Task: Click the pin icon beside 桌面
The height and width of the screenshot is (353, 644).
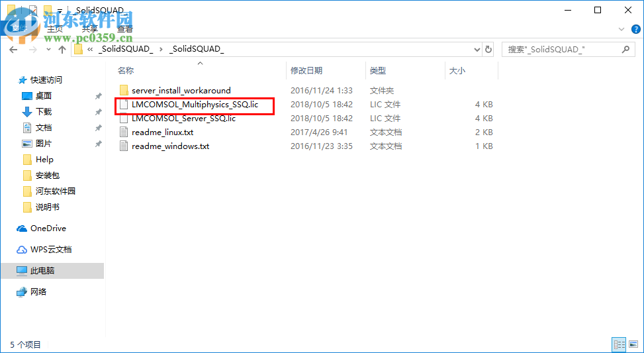Action: 98,96
